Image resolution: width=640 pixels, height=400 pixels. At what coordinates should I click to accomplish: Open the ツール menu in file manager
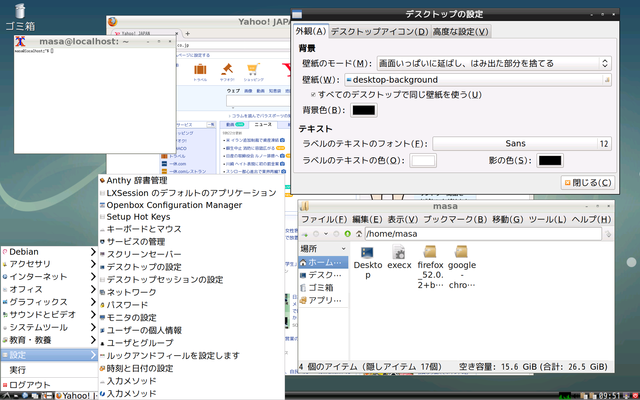pos(547,220)
